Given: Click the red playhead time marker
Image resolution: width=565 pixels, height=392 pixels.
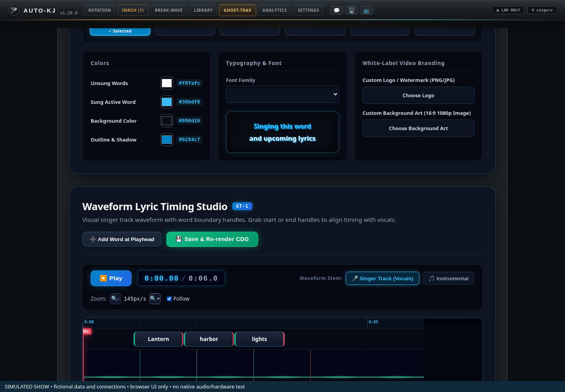Looking at the screenshot, I should tap(86, 332).
